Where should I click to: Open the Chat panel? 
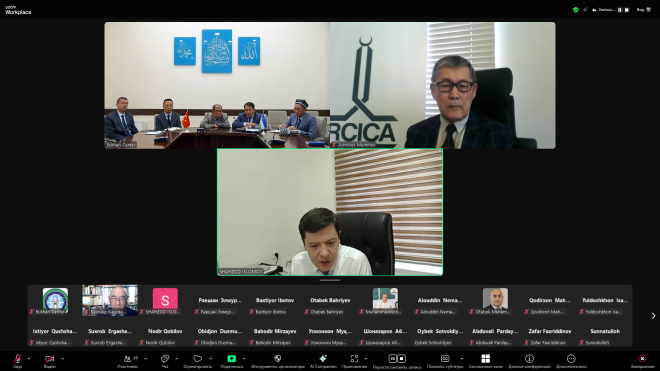(165, 361)
